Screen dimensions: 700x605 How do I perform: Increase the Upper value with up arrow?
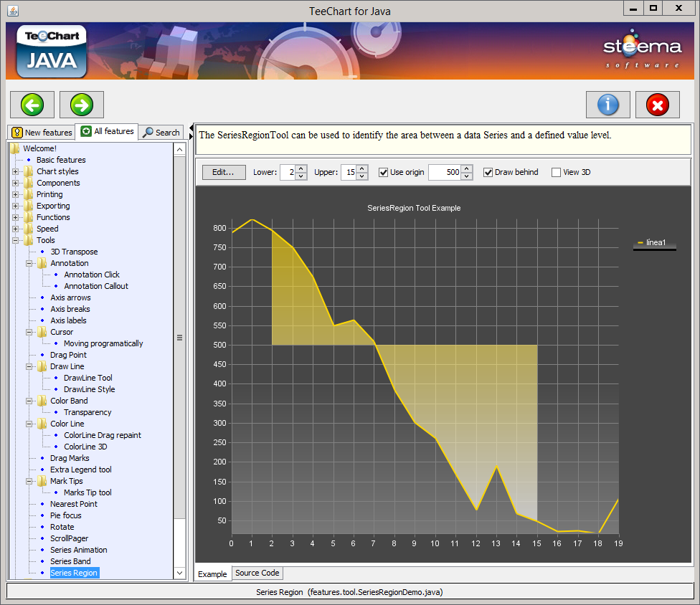tap(362, 168)
